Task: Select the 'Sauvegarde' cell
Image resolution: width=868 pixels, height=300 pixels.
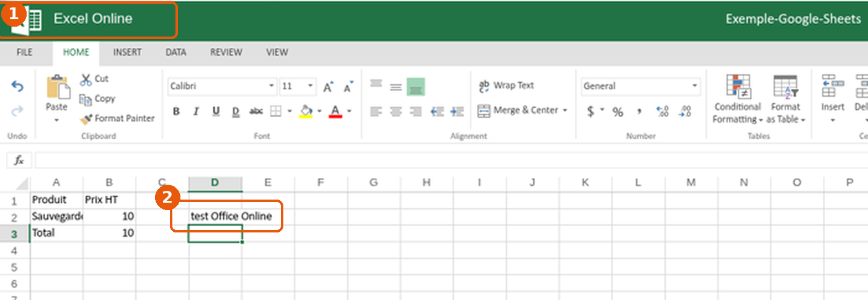Action: click(56, 216)
